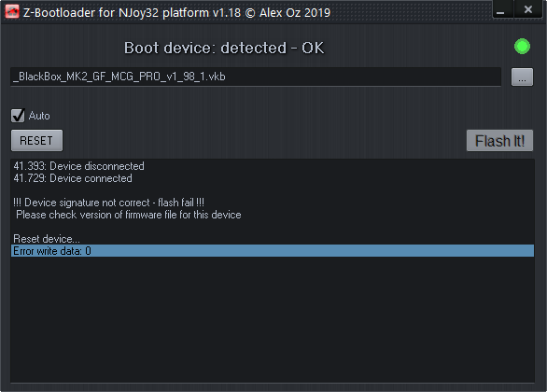Click the Z-Bootloader title bar text
Image resolution: width=547 pixels, height=392 pixels.
pyautogui.click(x=176, y=12)
